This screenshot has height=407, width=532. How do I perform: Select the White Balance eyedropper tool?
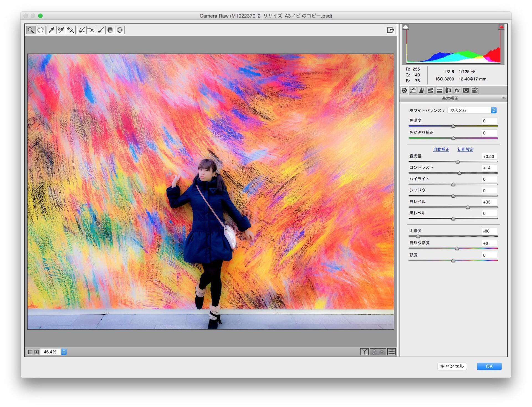click(51, 30)
